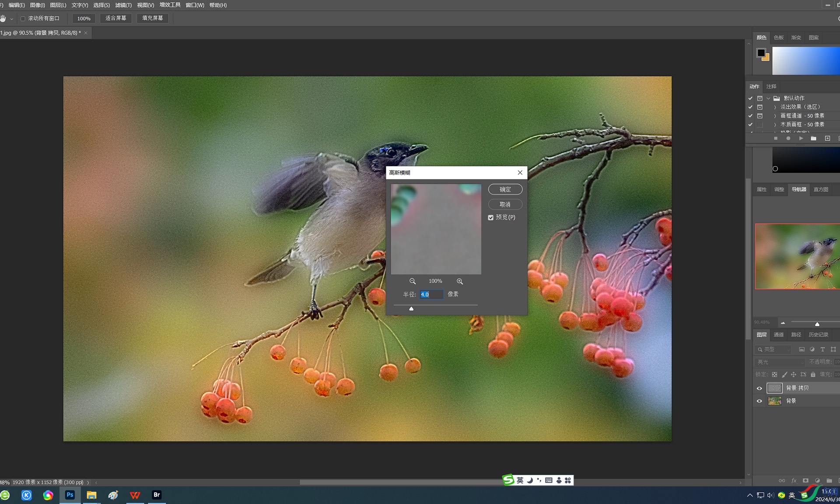The width and height of the screenshot is (840, 504).
Task: Toggle dialog icon for 淡出效果（选区） action
Action: (x=760, y=107)
